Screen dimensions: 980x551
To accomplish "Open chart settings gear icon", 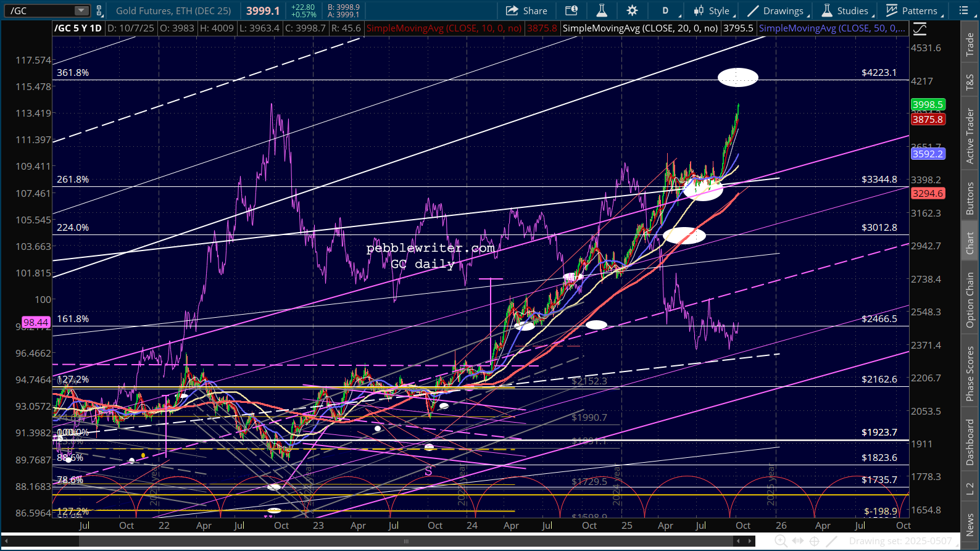I will (632, 10).
